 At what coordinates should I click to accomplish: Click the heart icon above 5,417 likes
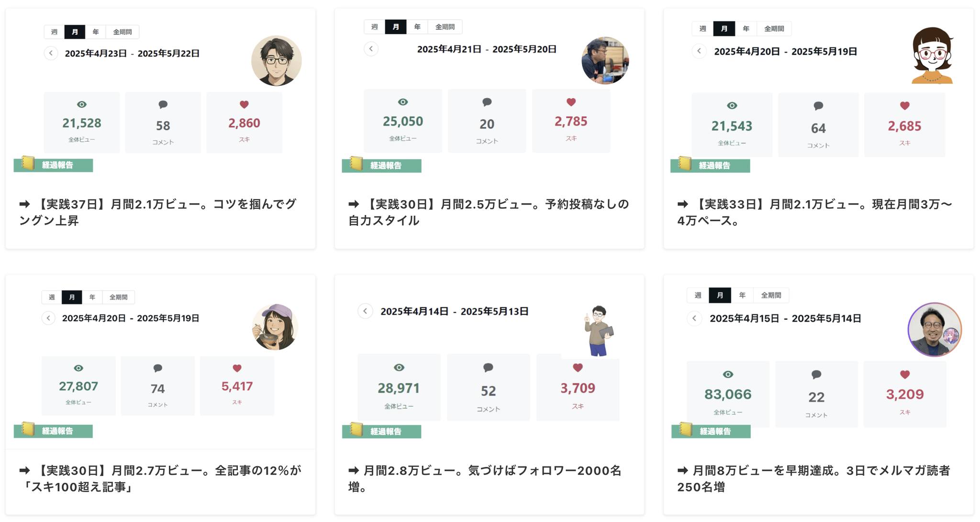click(x=237, y=368)
